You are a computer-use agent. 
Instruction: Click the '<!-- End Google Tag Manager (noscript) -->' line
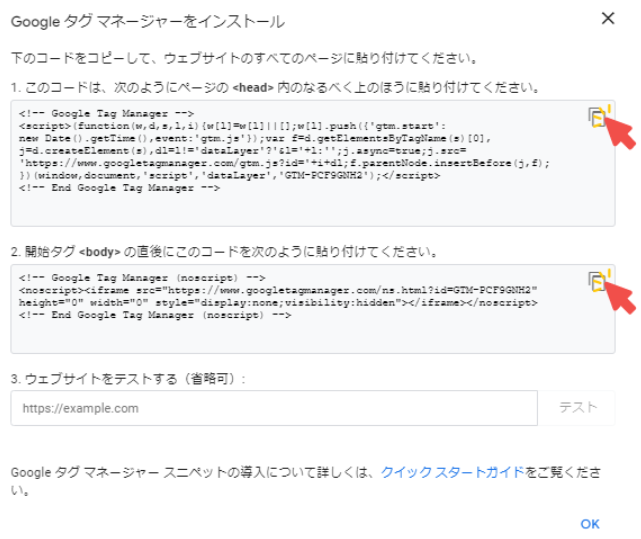(155, 315)
